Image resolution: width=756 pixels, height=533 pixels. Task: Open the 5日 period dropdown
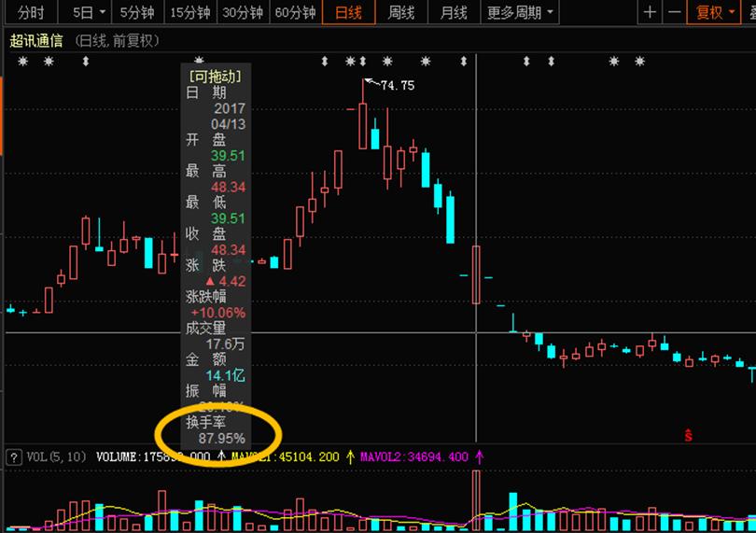click(x=85, y=12)
